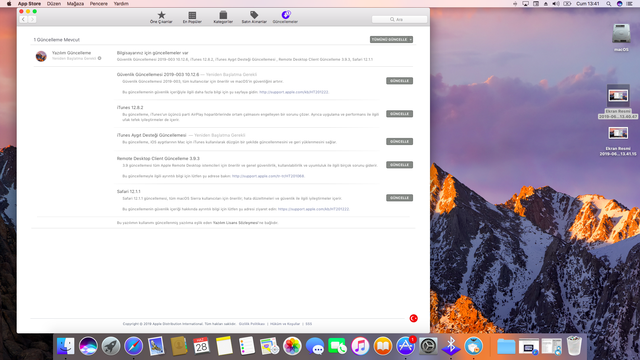Open Spotlight search in the menu bar
The width and height of the screenshot is (640, 360).
click(x=609, y=4)
